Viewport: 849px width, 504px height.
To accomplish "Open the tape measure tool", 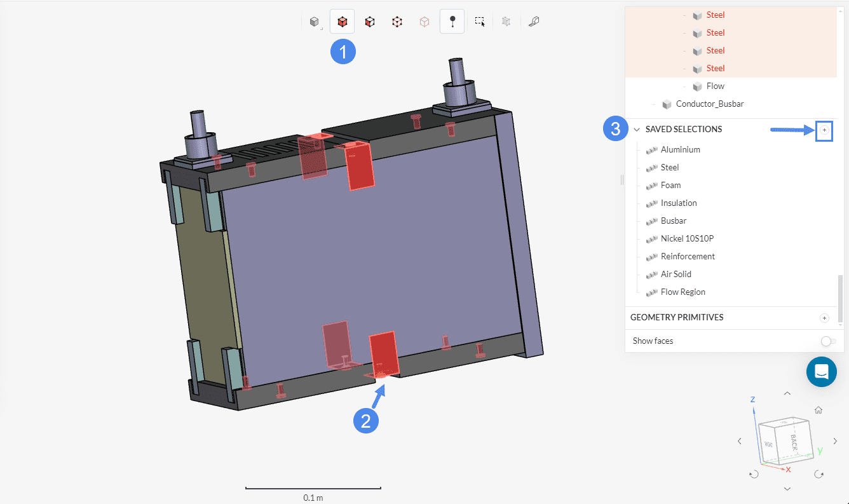I will tap(534, 22).
